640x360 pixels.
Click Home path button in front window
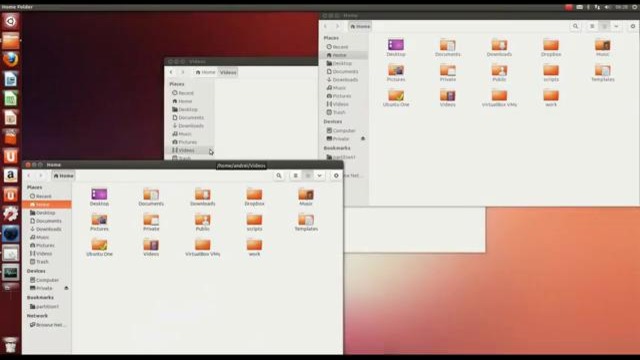click(64, 176)
